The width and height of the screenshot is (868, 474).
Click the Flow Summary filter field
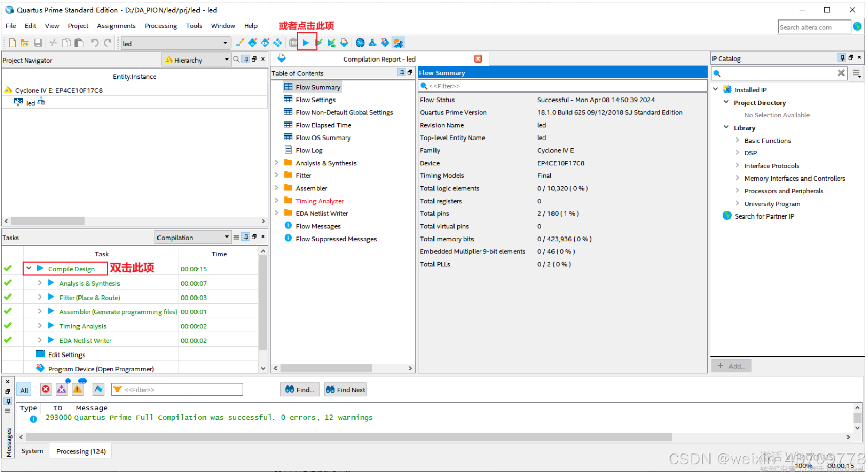click(x=563, y=86)
